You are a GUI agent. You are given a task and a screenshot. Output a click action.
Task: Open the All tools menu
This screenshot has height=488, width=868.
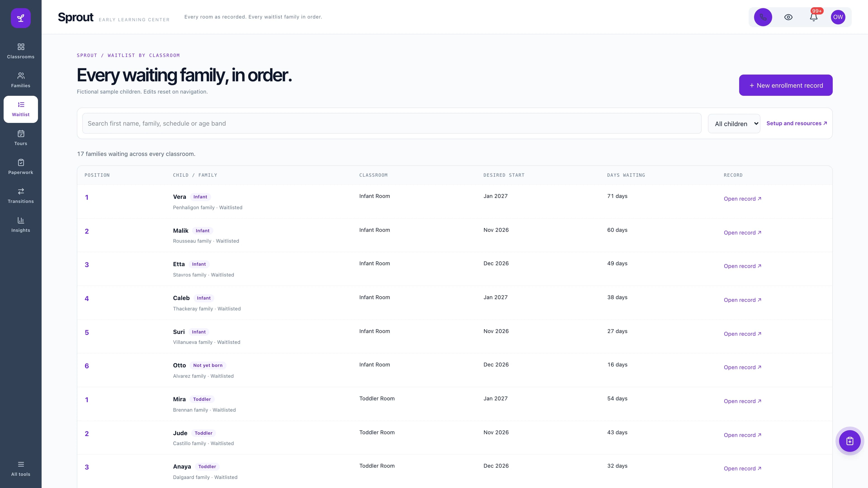pos(21,469)
